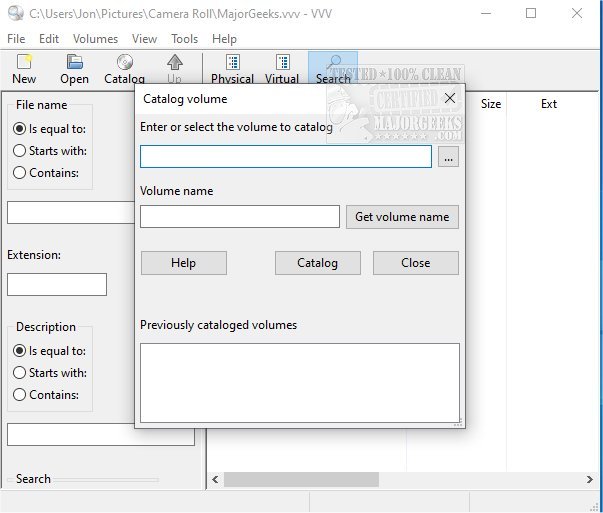Select File name 'Starts with' radio
603x513 pixels.
coord(20,151)
